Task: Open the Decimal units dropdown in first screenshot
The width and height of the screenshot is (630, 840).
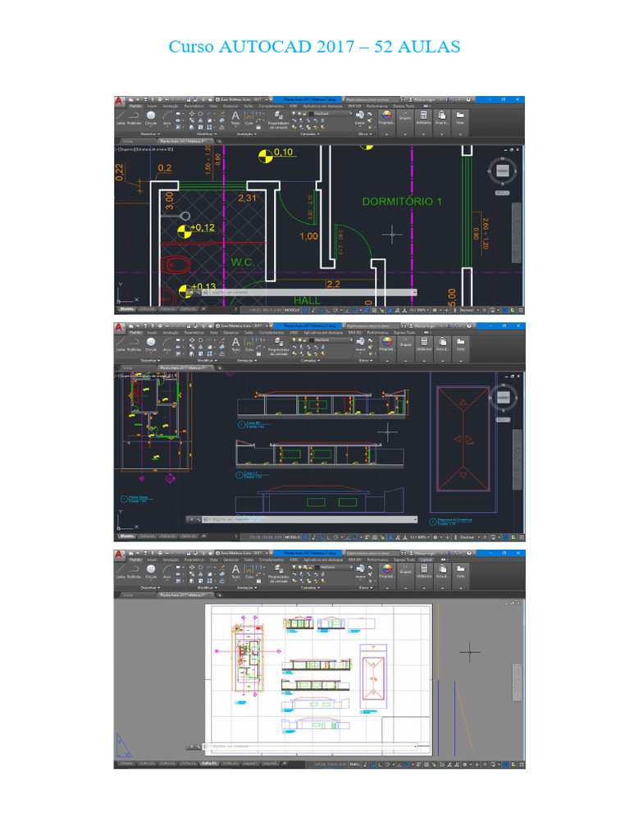Action: pyautogui.click(x=468, y=309)
